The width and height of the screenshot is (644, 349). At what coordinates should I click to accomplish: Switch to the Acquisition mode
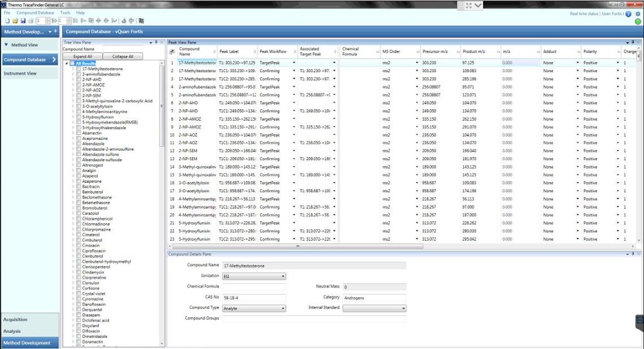30,320
